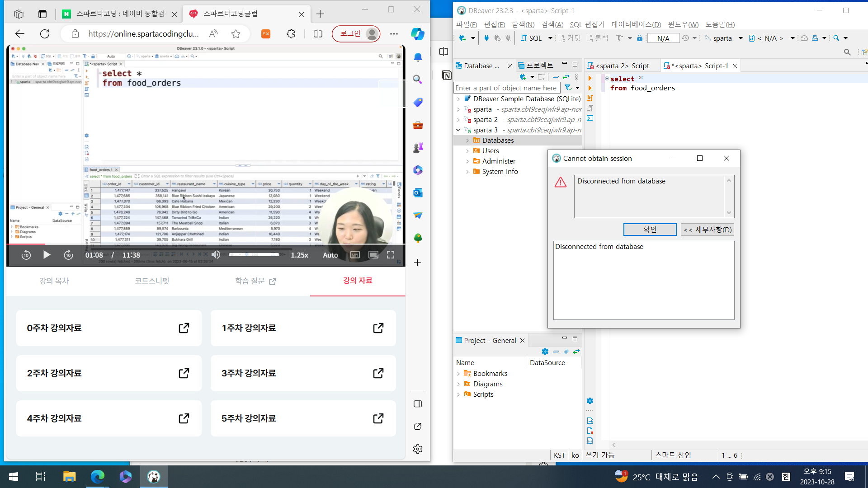Open SQL editor button in DBeaver toolbar
The height and width of the screenshot is (488, 868).
click(531, 38)
